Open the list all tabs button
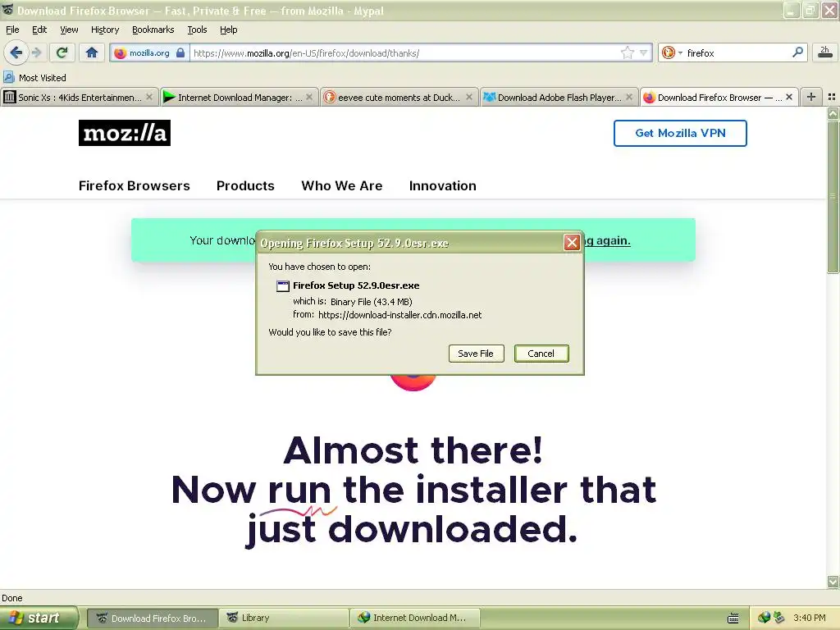Image resolution: width=840 pixels, height=630 pixels. point(832,97)
